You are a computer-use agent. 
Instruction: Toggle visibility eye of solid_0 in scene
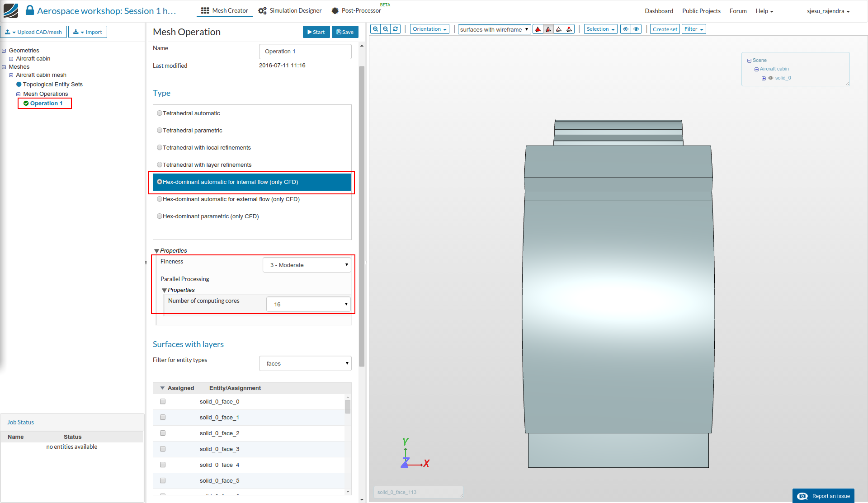click(771, 78)
